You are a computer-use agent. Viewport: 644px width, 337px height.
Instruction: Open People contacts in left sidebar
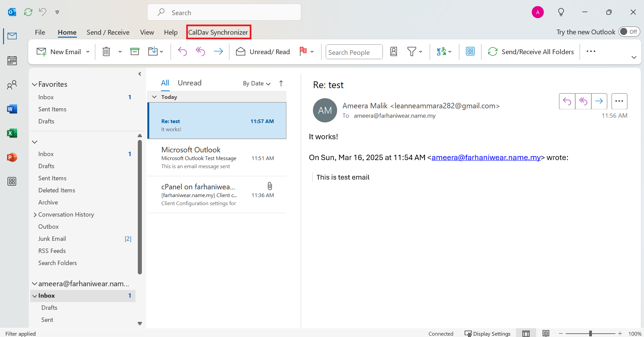tap(12, 85)
